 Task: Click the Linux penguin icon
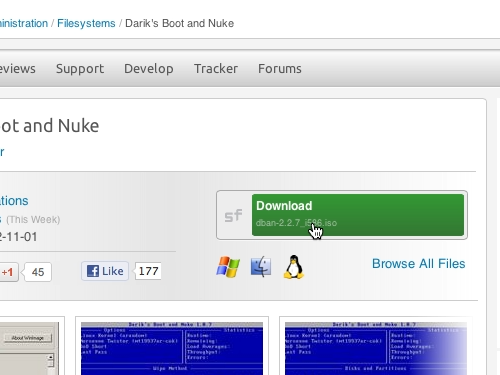pos(294,267)
